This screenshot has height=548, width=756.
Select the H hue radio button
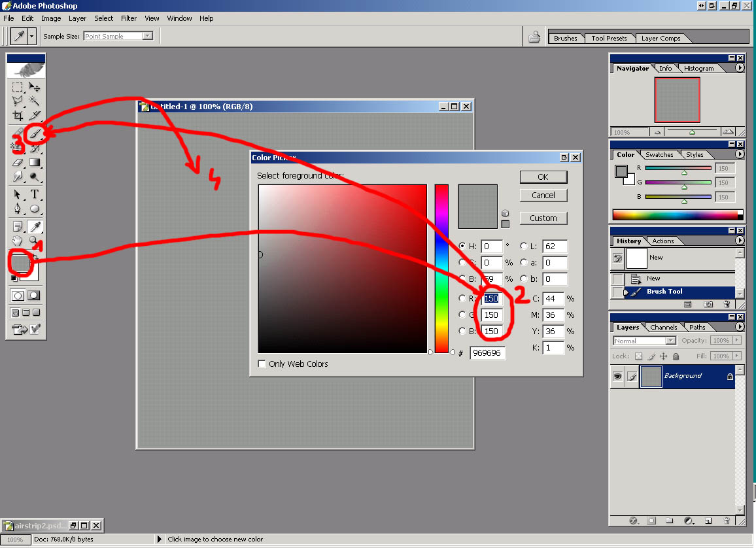tap(462, 247)
